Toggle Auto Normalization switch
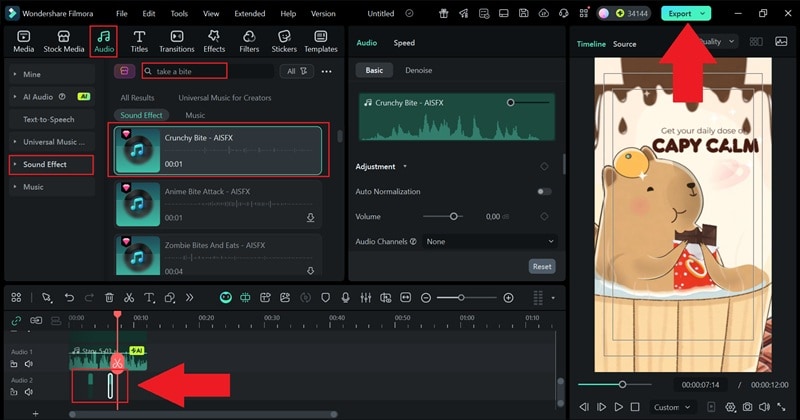 544,191
